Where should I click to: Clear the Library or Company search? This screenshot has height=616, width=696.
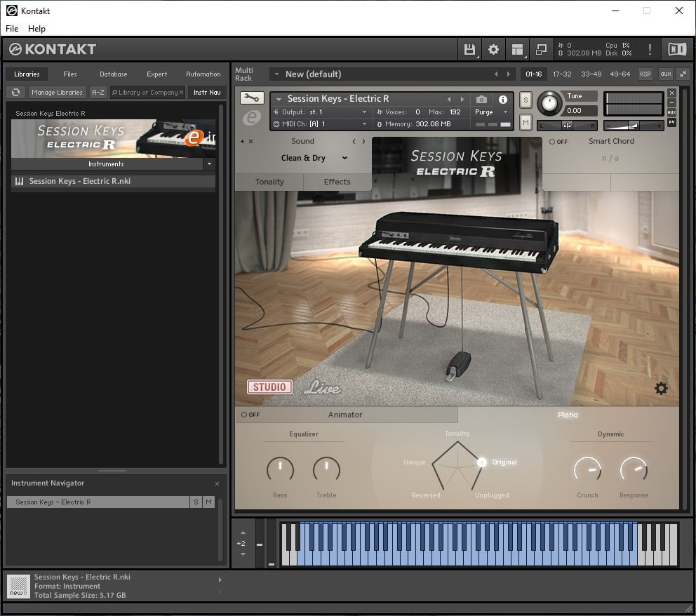coord(182,93)
